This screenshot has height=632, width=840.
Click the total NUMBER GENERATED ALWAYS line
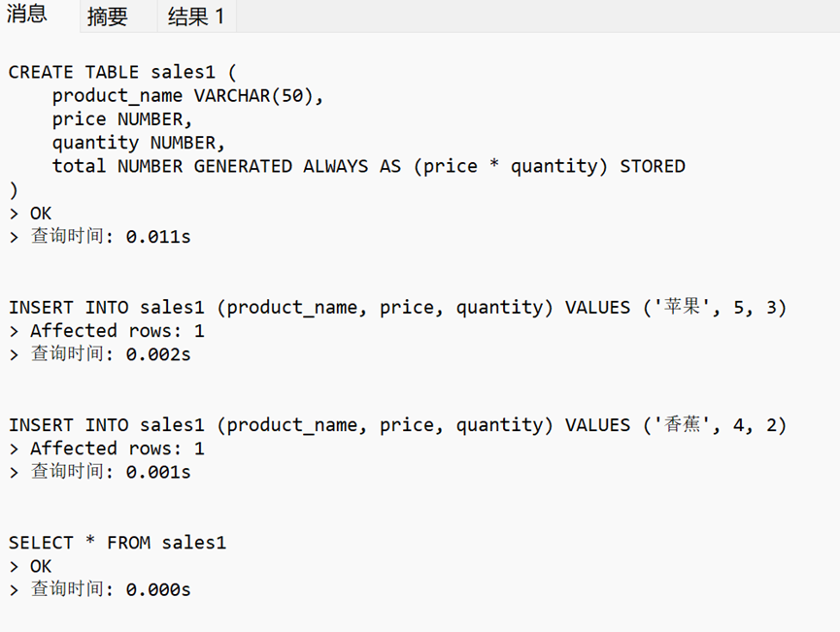[368, 166]
